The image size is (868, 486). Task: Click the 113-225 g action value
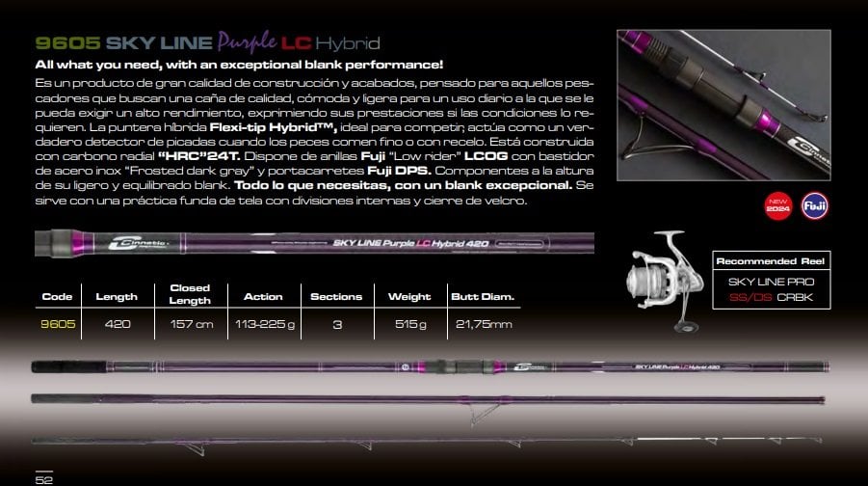tap(265, 324)
